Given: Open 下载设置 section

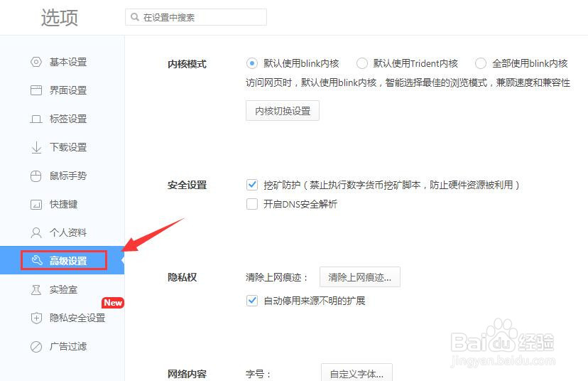Looking at the screenshot, I should click(x=62, y=147).
